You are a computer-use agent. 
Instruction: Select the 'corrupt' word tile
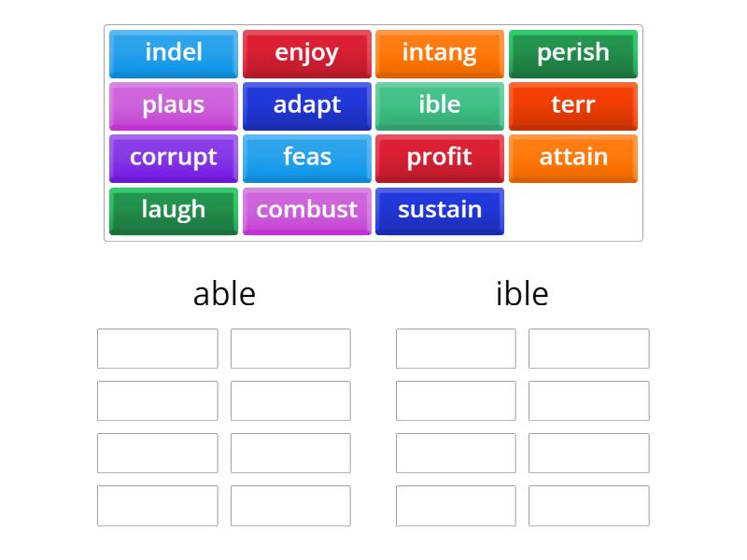click(173, 158)
